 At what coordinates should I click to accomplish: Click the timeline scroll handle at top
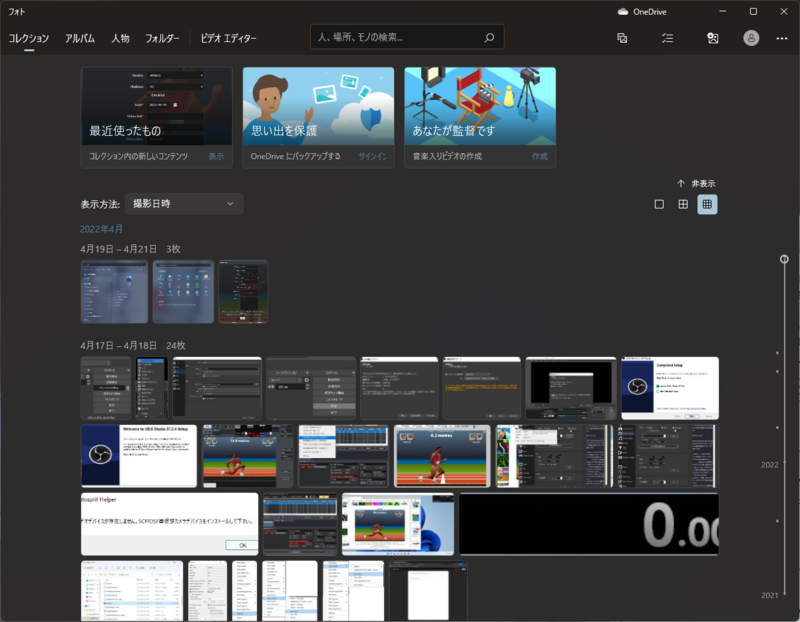pos(784,259)
